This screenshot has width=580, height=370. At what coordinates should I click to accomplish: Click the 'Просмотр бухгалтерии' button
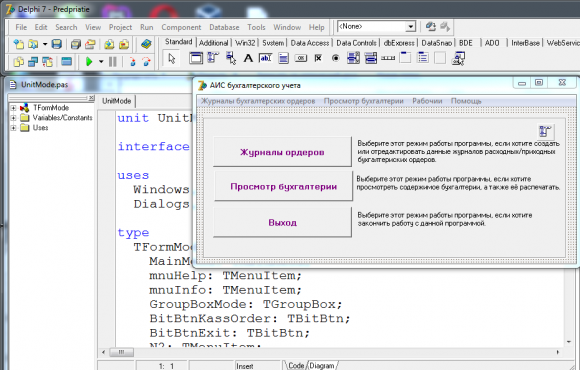coord(283,186)
